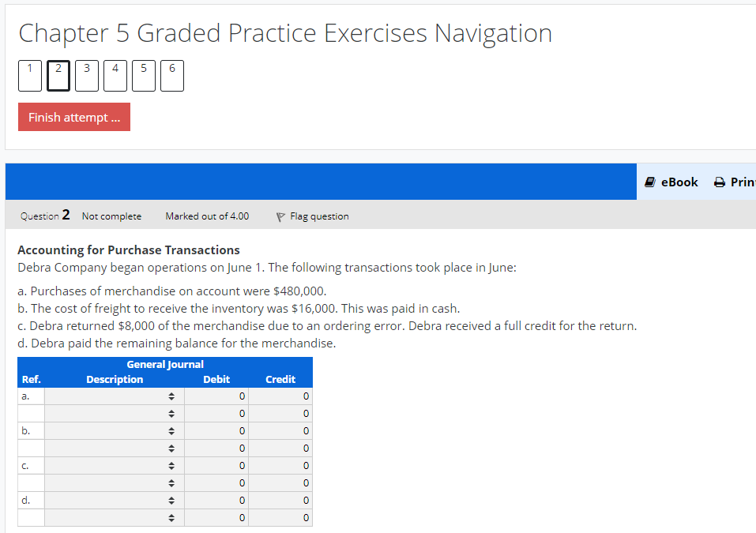
Task: Click the Finish attempt button
Action: coord(73,116)
